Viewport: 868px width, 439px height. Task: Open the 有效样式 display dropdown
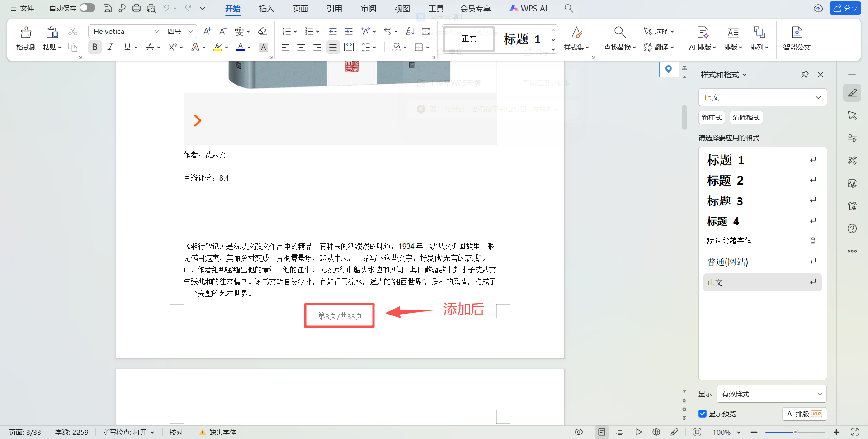click(771, 394)
